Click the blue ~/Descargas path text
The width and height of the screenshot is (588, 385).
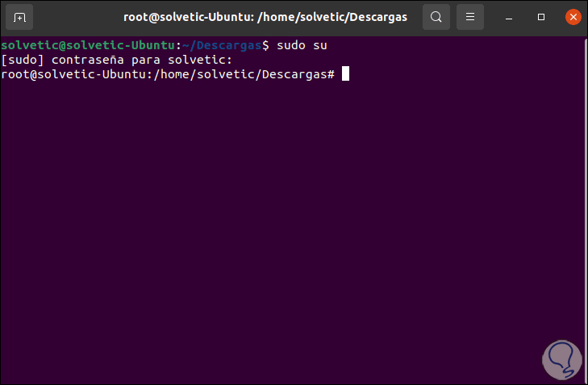tap(222, 45)
